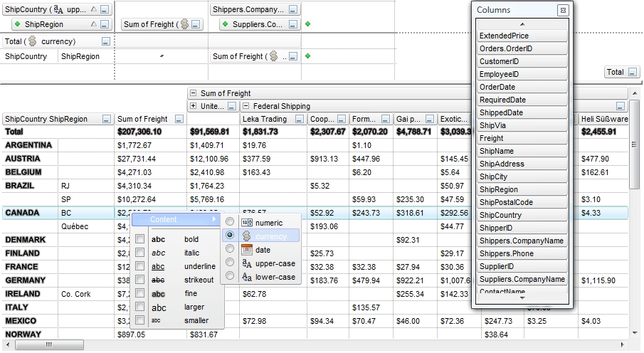This screenshot has height=353, width=644.
Task: Click the date calendar icon in submenu
Action: (247, 250)
